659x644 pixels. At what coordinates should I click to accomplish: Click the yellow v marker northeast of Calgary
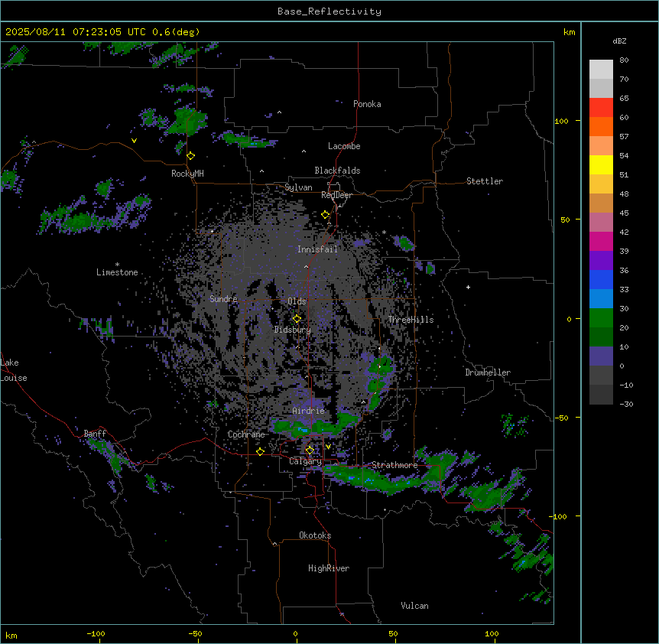coord(328,447)
